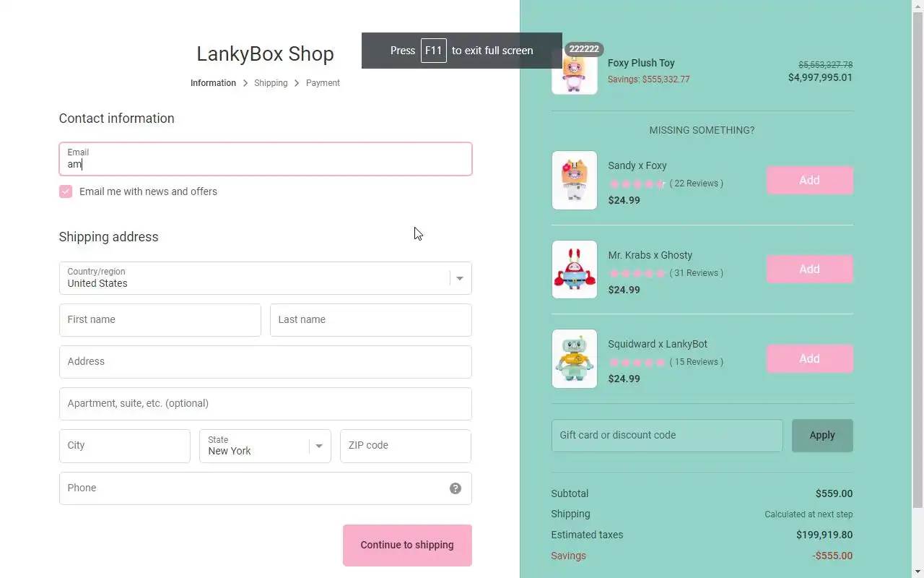Screen dimensions: 924x578
Task: Click into the City field
Action: tap(125, 446)
